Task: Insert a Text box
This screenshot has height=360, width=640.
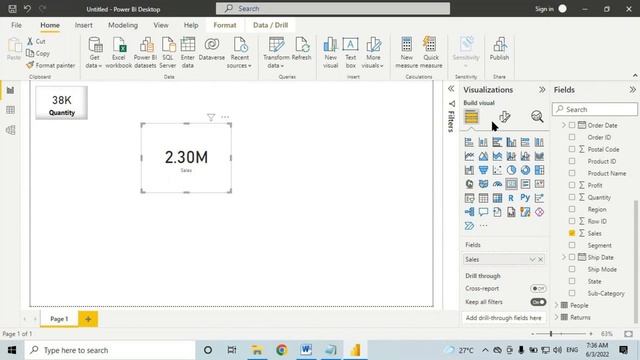Action: point(350,52)
